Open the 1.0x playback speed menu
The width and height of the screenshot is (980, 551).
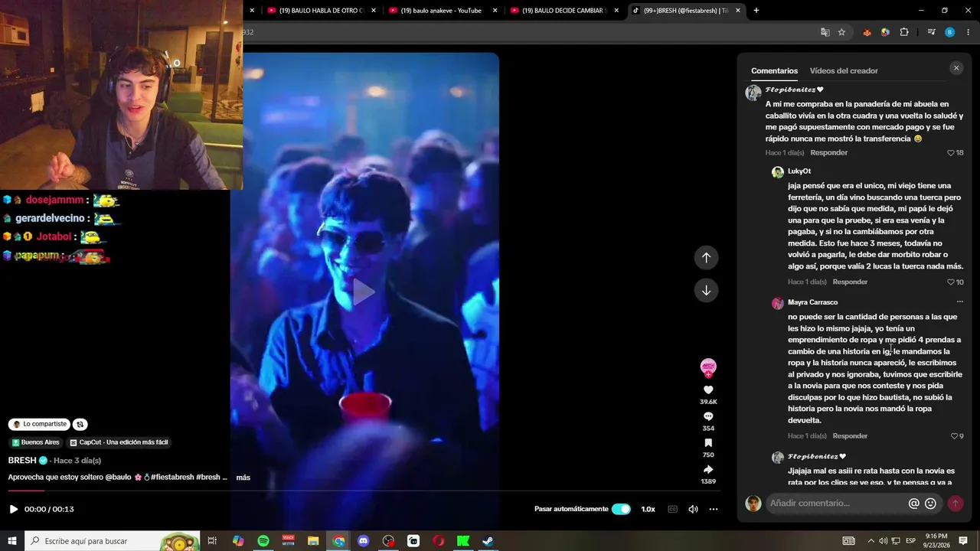pyautogui.click(x=648, y=509)
